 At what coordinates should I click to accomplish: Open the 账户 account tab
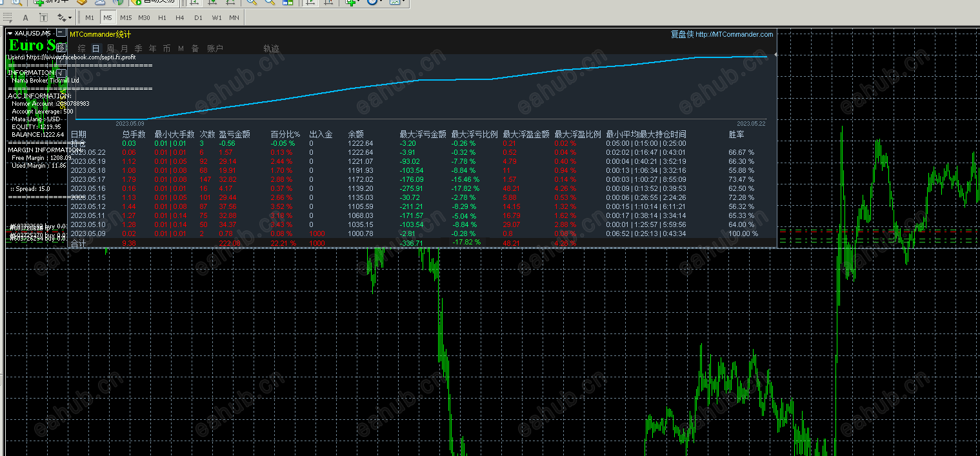[x=215, y=48]
